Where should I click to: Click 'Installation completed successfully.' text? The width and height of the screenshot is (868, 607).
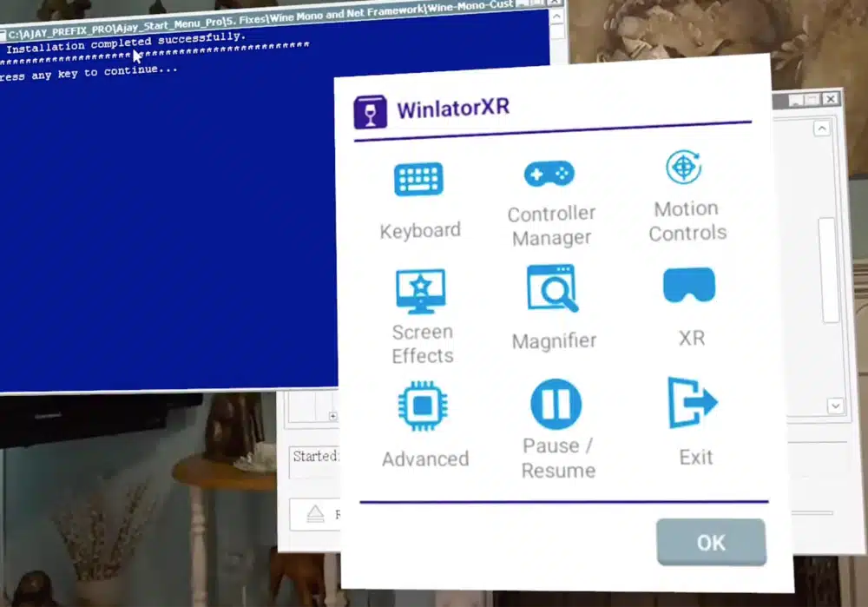pos(126,42)
